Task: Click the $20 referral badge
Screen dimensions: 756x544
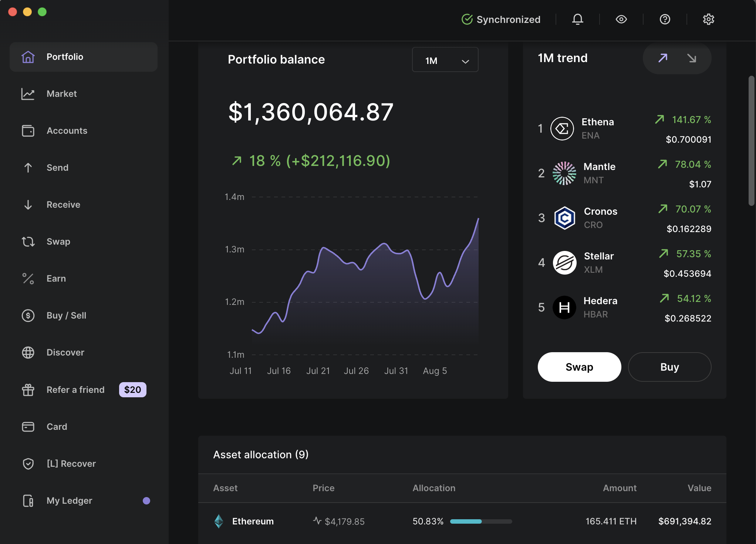Action: (132, 390)
